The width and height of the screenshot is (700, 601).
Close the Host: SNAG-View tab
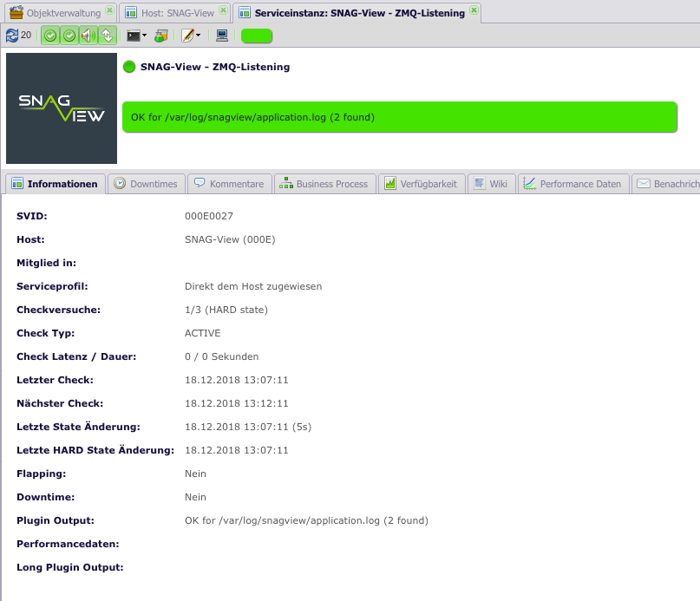(x=223, y=10)
